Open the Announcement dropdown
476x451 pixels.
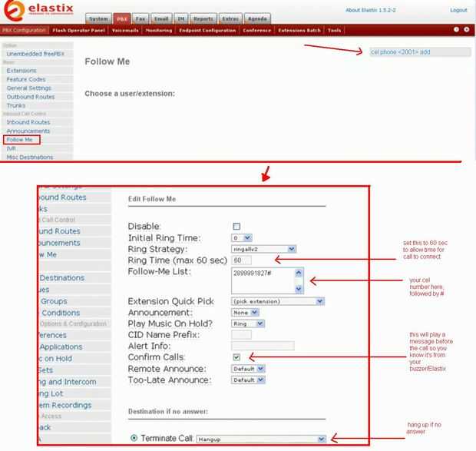click(245, 313)
